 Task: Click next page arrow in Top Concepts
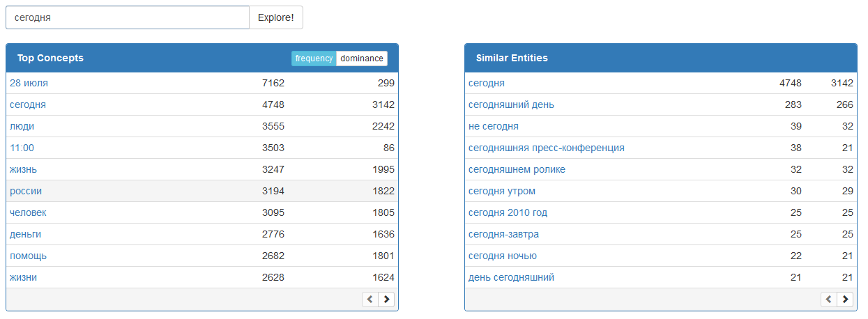click(x=386, y=299)
